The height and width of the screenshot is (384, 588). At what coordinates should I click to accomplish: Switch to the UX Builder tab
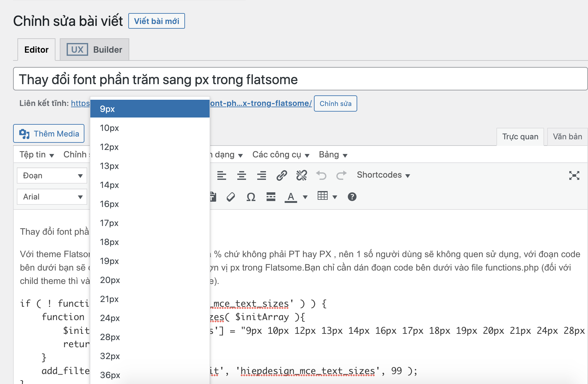click(x=94, y=49)
